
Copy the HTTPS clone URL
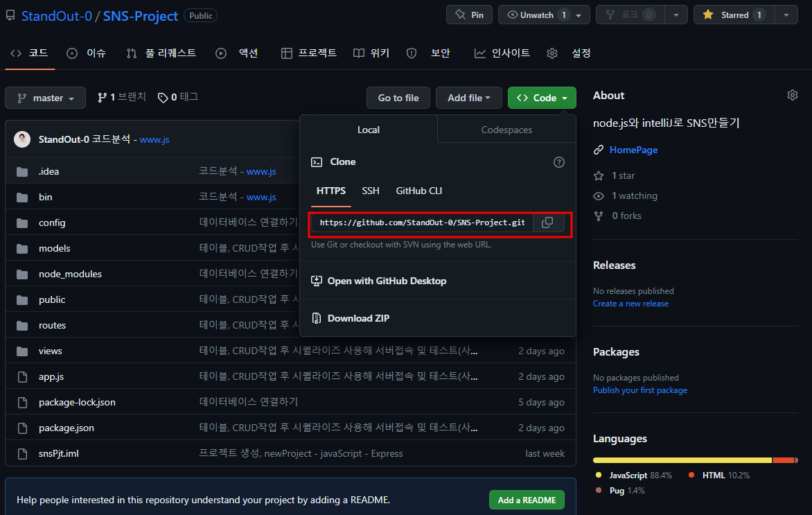tap(547, 222)
